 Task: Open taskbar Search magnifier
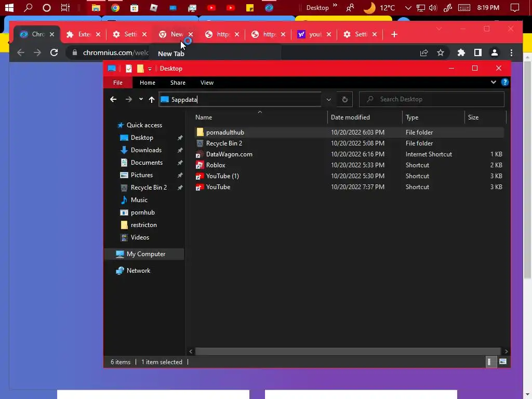[28, 7]
